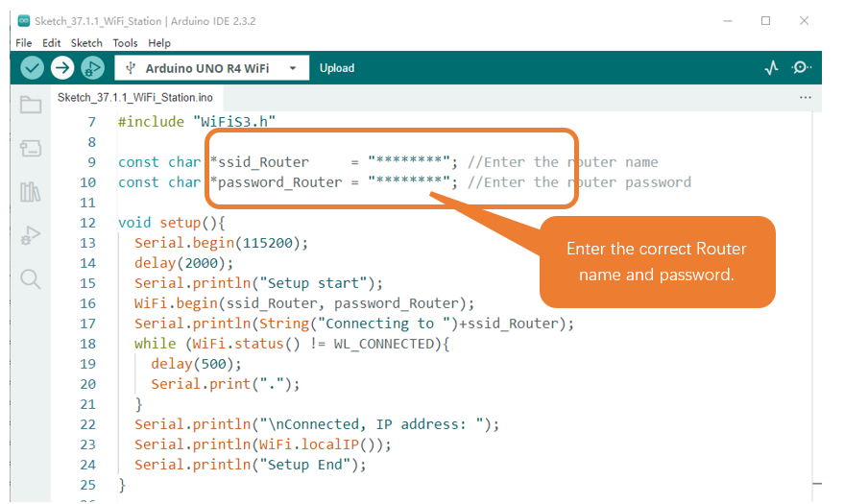Click Serial.println("Setup End"); line
The width and height of the screenshot is (844, 504).
pos(251,466)
